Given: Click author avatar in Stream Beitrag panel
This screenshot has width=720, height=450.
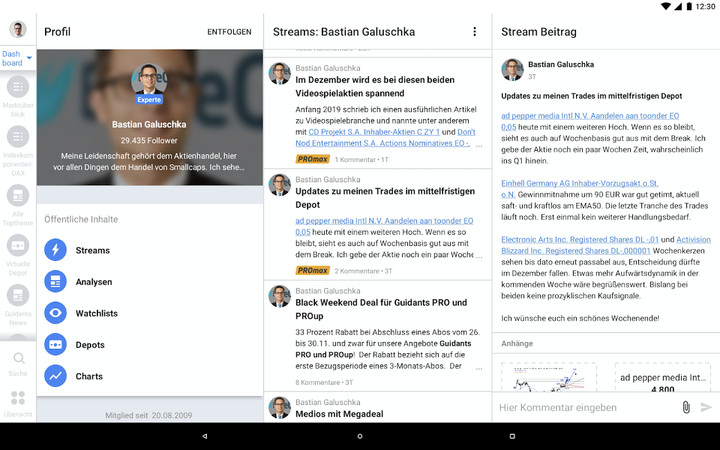Looking at the screenshot, I should point(512,70).
